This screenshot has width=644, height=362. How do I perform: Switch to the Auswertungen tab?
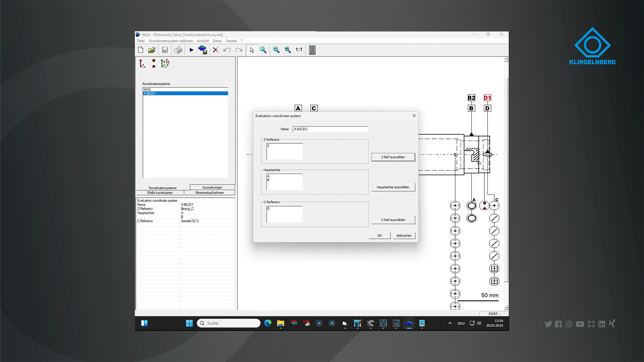pos(212,187)
